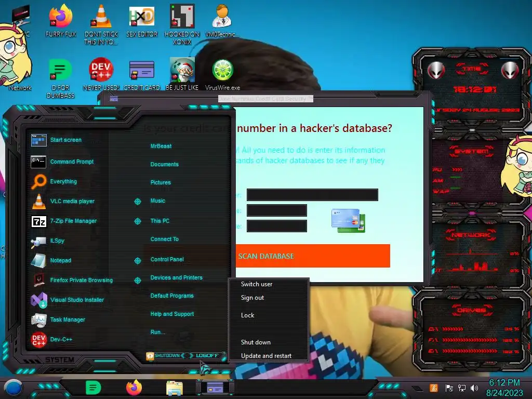Screen dimensions: 532x399
Task: Open the VM0Technic desktop icon
Action: coord(222,21)
